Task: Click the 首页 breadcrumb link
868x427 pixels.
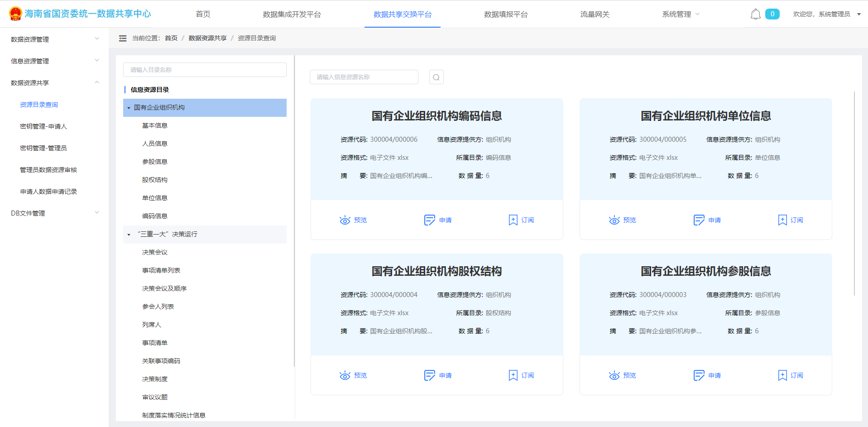Action: click(171, 38)
